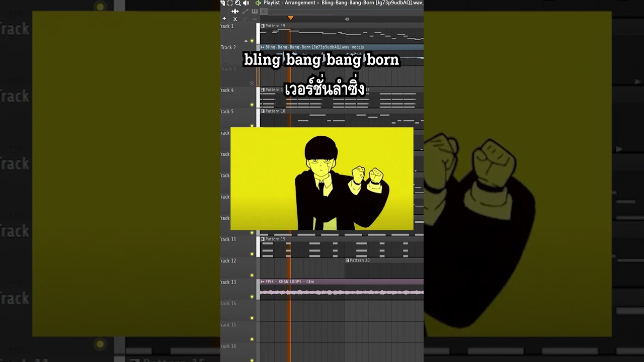644x362 pixels.
Task: Select the Track 13 header label
Action: 228,282
